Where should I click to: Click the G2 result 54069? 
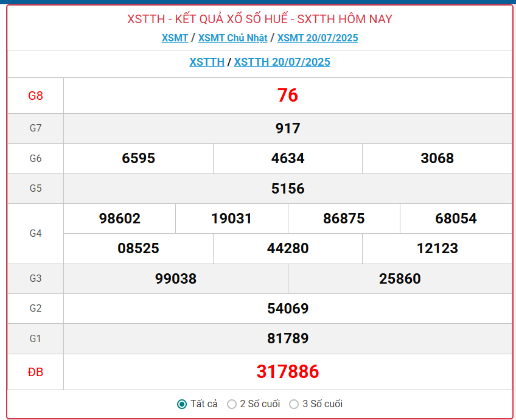point(288,309)
